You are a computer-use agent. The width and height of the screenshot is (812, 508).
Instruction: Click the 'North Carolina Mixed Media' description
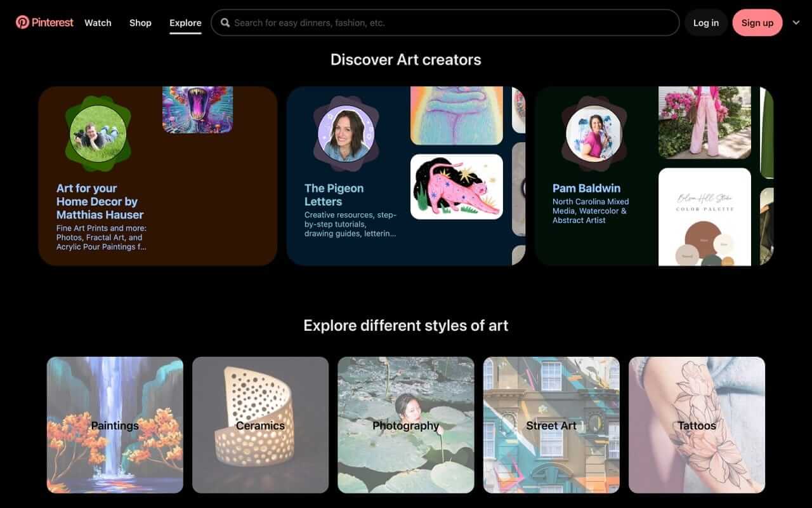click(591, 211)
